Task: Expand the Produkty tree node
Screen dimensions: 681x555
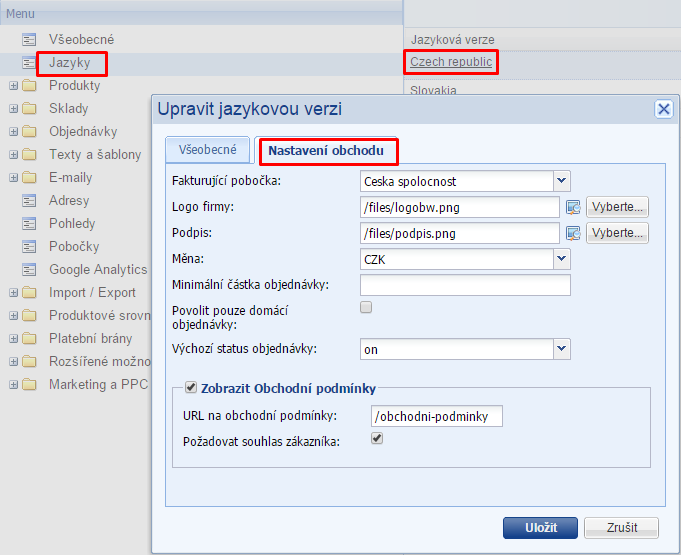Action: pyautogui.click(x=13, y=86)
